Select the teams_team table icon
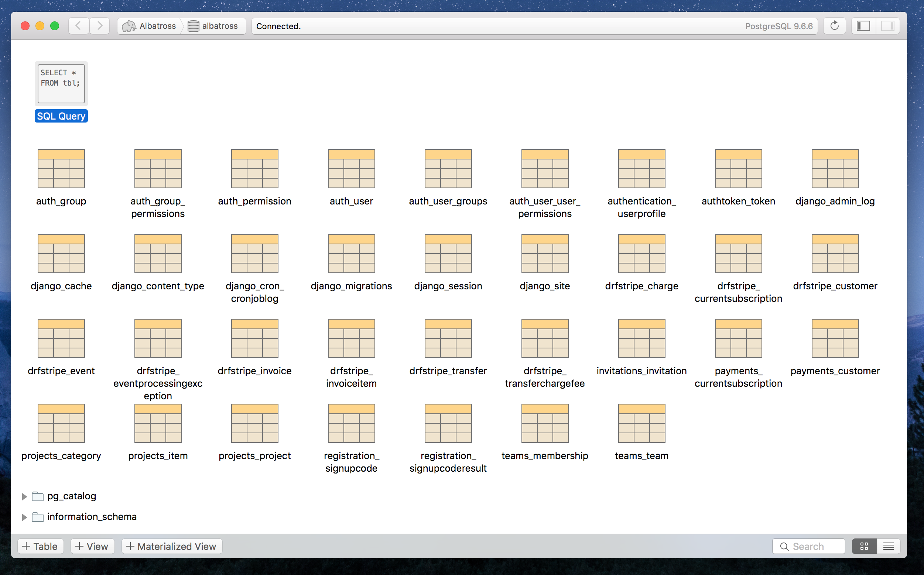The image size is (924, 575). pos(641,423)
